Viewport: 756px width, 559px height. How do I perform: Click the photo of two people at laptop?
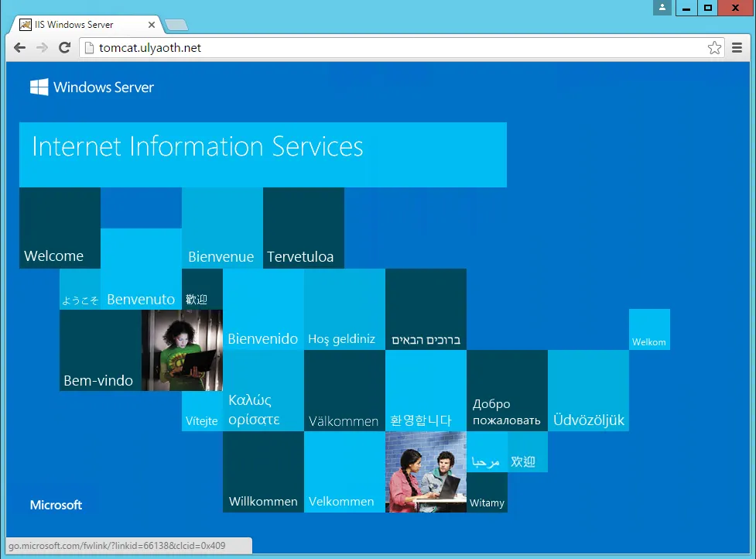[426, 472]
